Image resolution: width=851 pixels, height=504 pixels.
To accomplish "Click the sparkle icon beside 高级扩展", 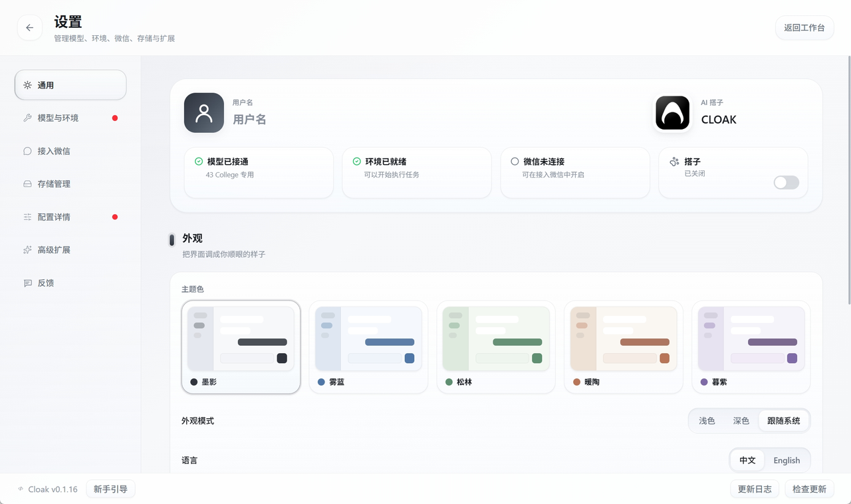I will (x=27, y=250).
